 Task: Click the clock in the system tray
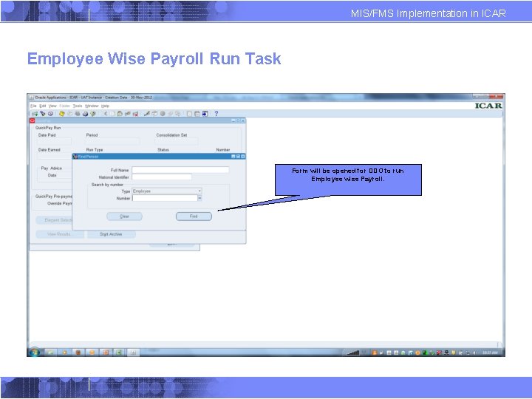(x=491, y=353)
